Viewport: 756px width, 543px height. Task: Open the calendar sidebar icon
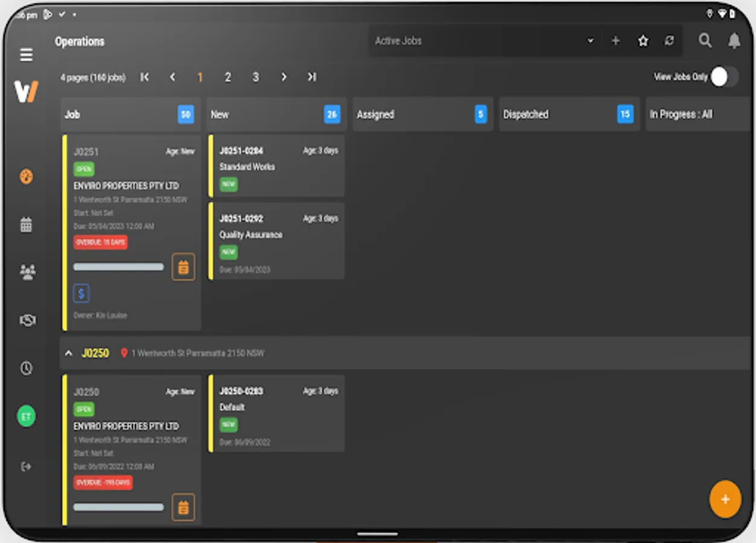click(26, 225)
